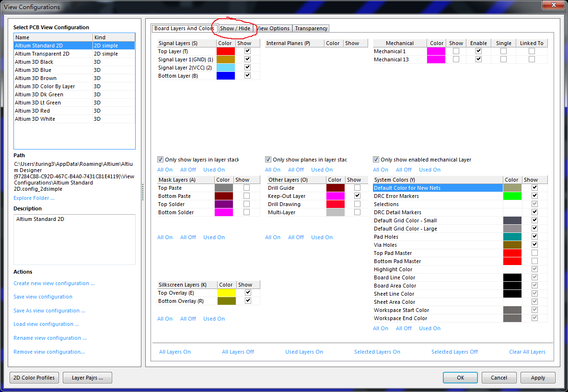This screenshot has height=392, width=568.
Task: Toggle Show for DRC Error Markers
Action: (534, 196)
